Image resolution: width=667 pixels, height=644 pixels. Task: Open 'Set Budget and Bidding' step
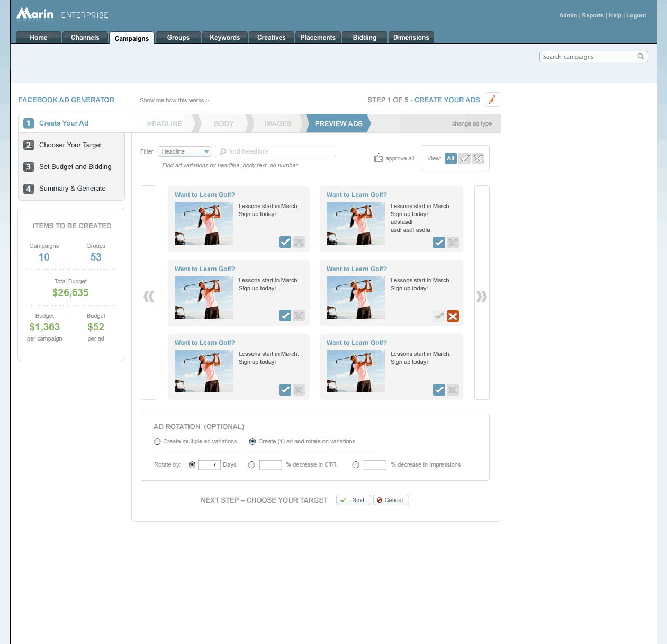click(75, 167)
